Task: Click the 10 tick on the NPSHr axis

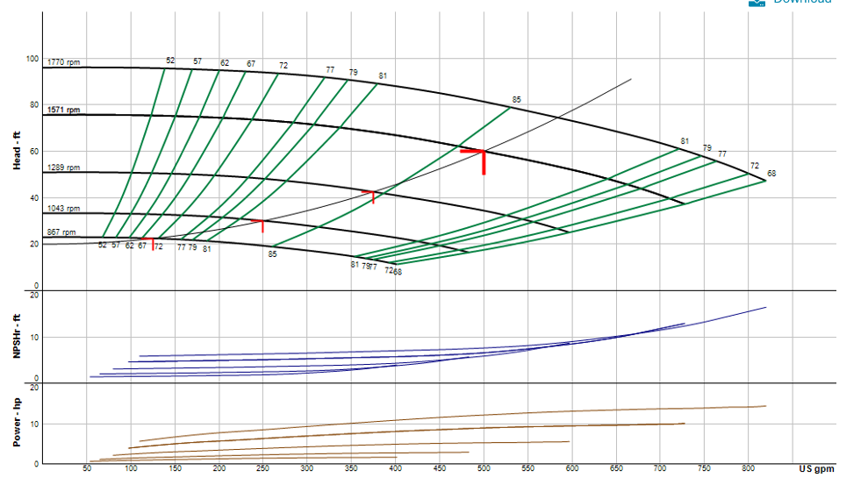Action: (34, 338)
